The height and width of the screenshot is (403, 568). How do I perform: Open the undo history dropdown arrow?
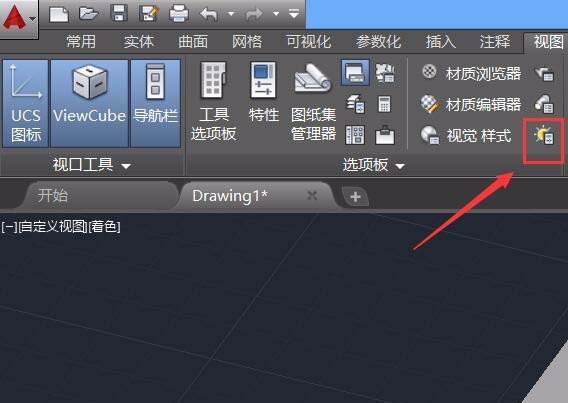click(231, 14)
